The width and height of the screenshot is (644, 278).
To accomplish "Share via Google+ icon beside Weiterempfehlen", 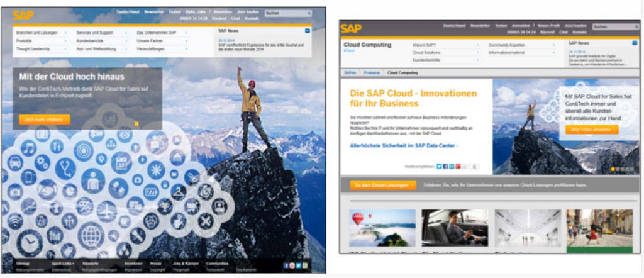I will point(458,166).
